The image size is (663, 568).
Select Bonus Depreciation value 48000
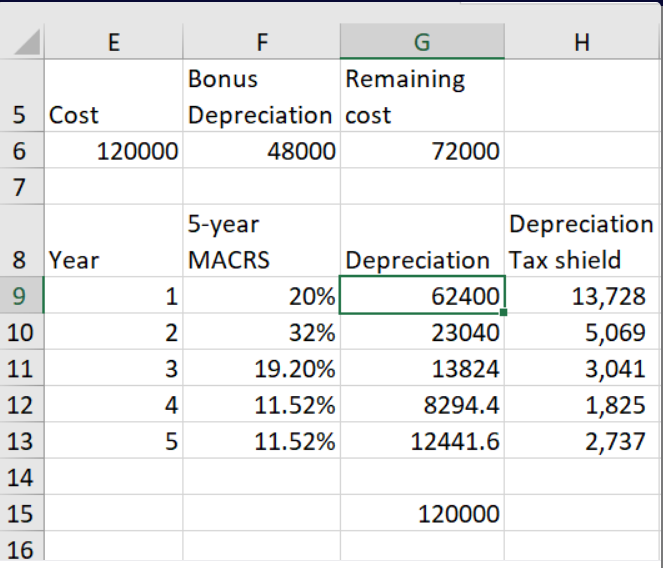[260, 152]
